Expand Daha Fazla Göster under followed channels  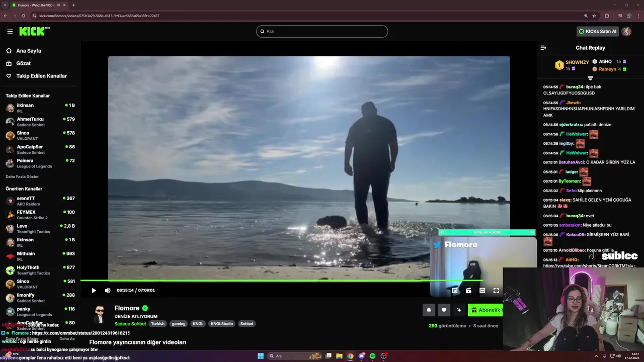coord(22,176)
